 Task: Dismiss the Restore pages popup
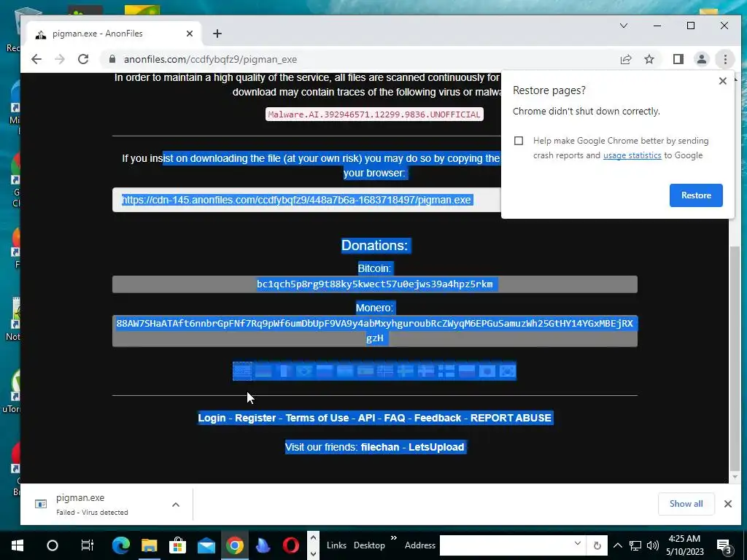(x=723, y=81)
